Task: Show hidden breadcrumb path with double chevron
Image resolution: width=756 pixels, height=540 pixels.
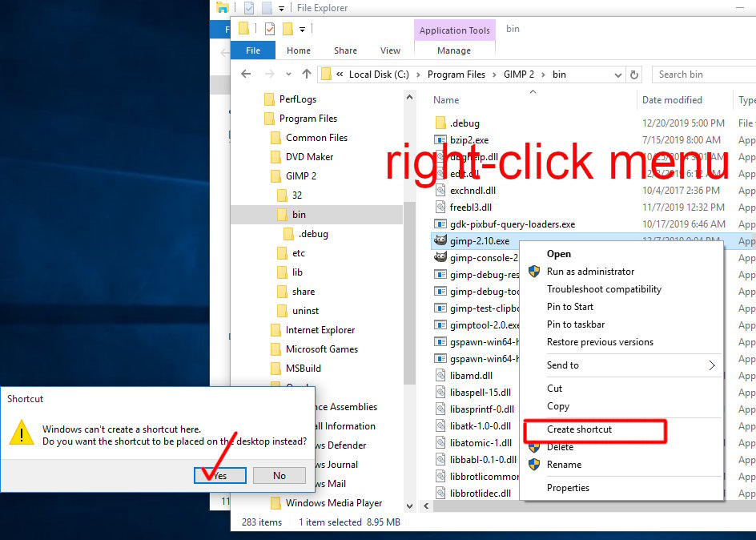Action: (x=340, y=75)
